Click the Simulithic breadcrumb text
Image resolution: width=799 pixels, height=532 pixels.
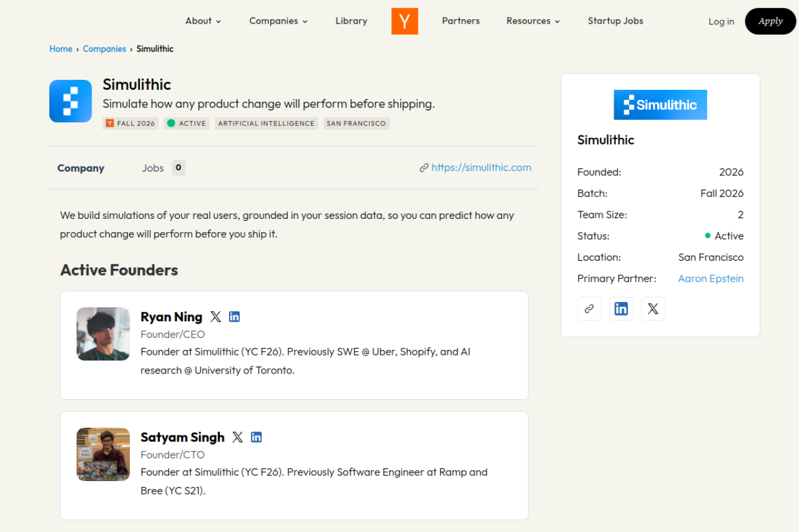[155, 49]
